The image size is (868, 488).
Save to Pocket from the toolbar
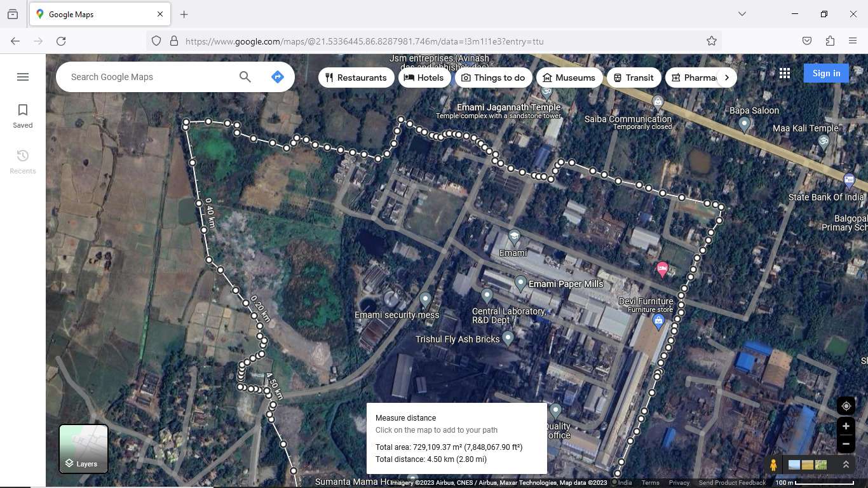pos(806,41)
